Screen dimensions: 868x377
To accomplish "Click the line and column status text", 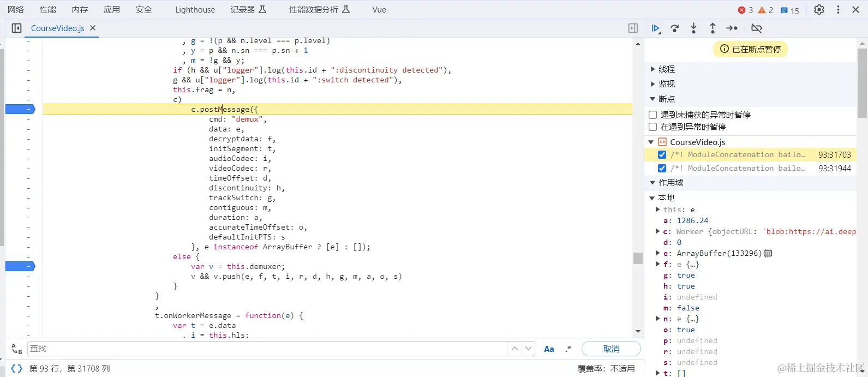I will pyautogui.click(x=69, y=369).
